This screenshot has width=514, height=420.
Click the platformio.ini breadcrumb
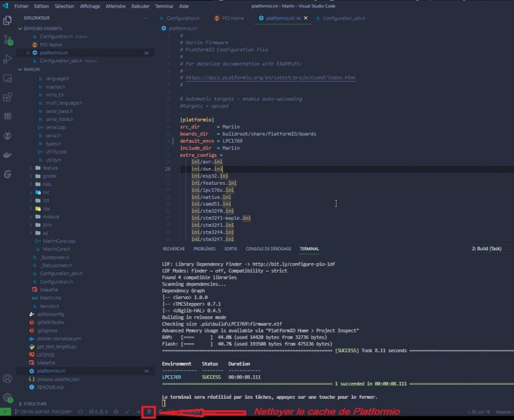pos(179,29)
